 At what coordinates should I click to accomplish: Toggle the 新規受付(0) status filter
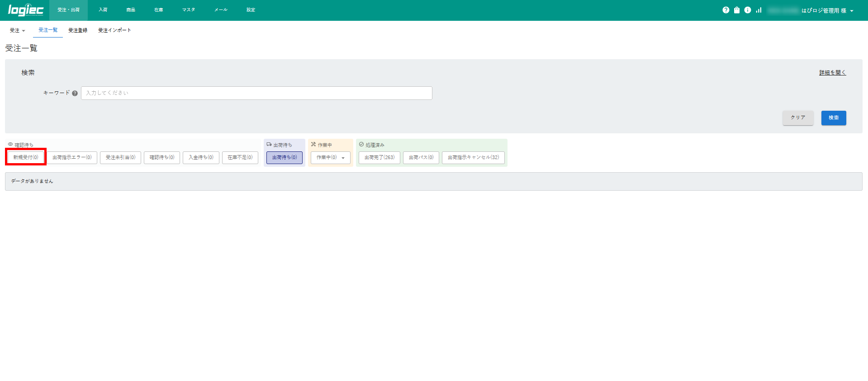[x=26, y=157]
